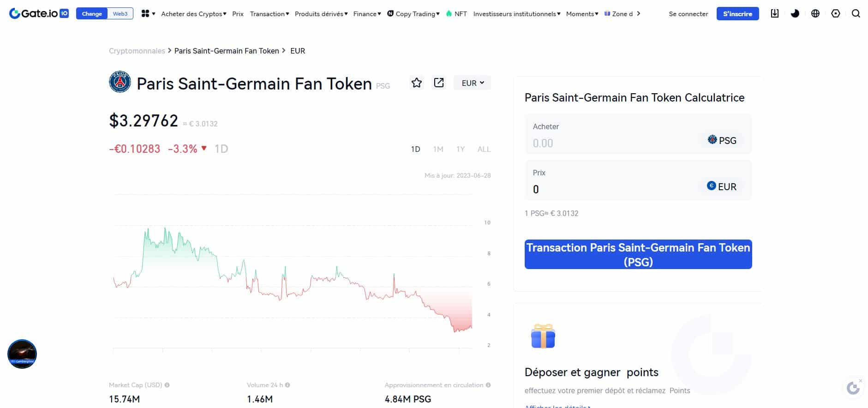The image size is (868, 408).
Task: Go to Cryptomonnaies breadcrumb
Action: pos(137,51)
